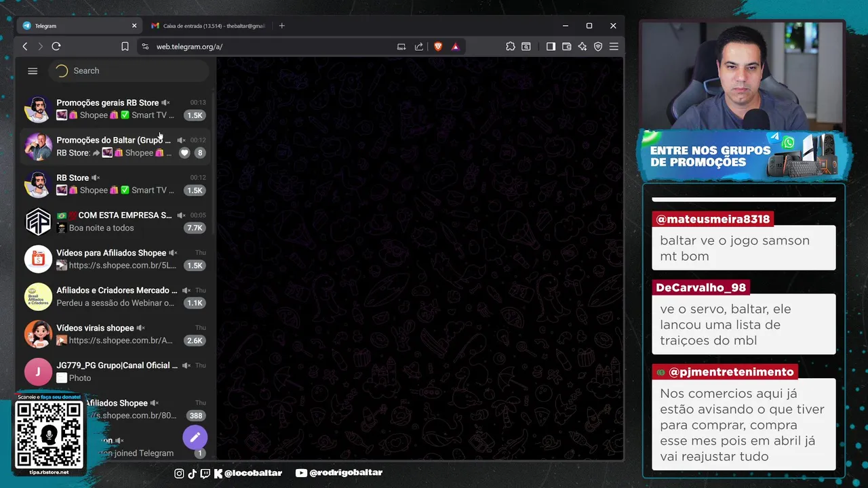The width and height of the screenshot is (868, 488).
Task: Click COM ESTA EMPRESA logo avatar
Action: pos(38,222)
